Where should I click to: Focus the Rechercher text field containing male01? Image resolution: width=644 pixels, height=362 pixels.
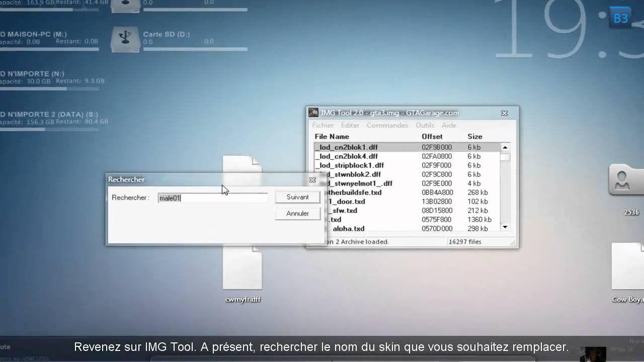click(x=212, y=198)
